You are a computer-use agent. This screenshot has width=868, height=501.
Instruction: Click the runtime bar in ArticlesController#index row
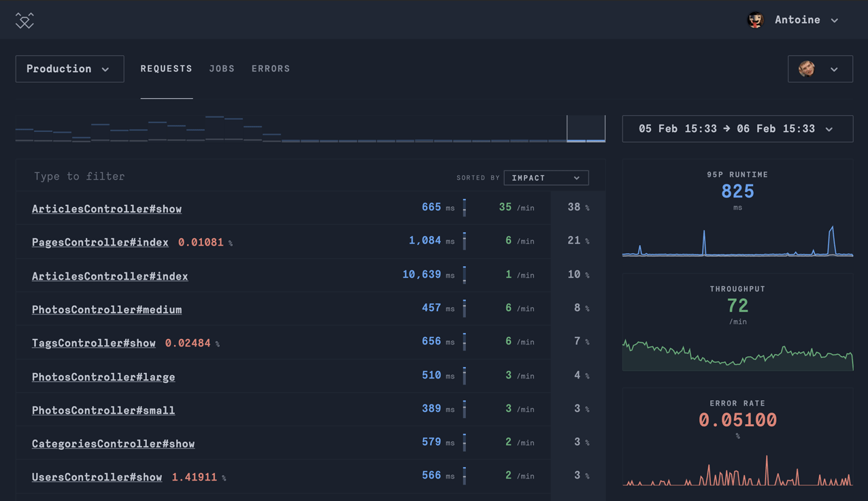(x=465, y=274)
